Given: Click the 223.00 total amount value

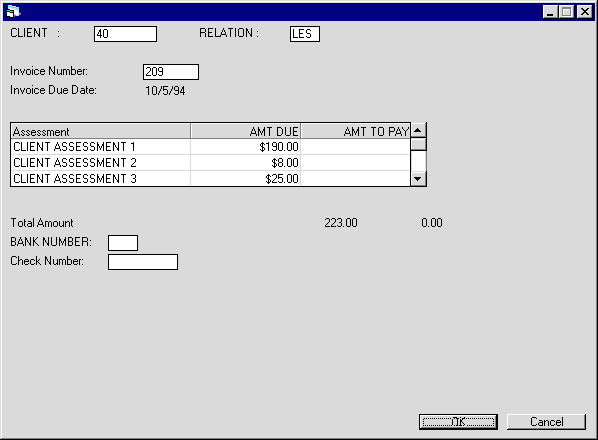Looking at the screenshot, I should [341, 223].
